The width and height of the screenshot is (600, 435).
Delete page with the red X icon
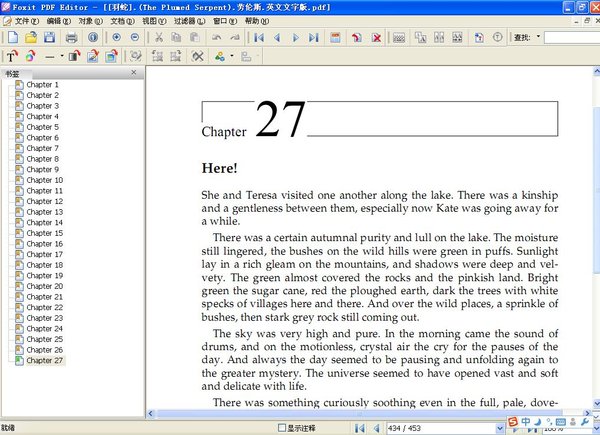click(x=377, y=37)
